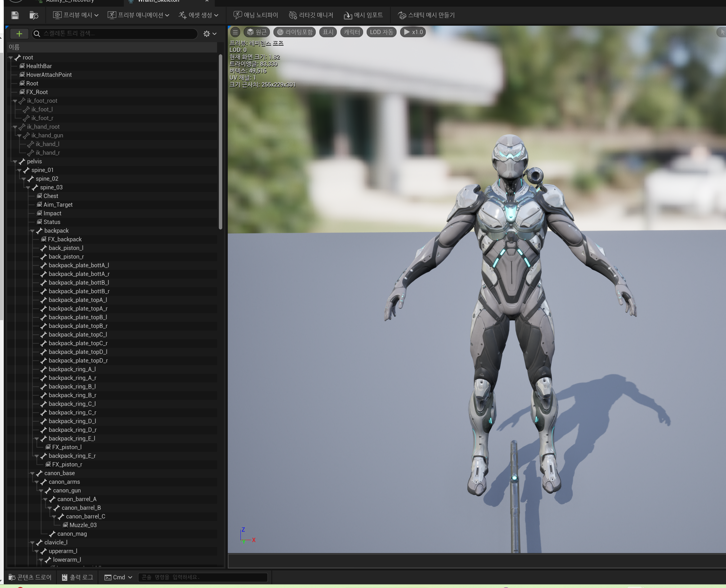Open the viewport hamburger options menu

tap(235, 32)
